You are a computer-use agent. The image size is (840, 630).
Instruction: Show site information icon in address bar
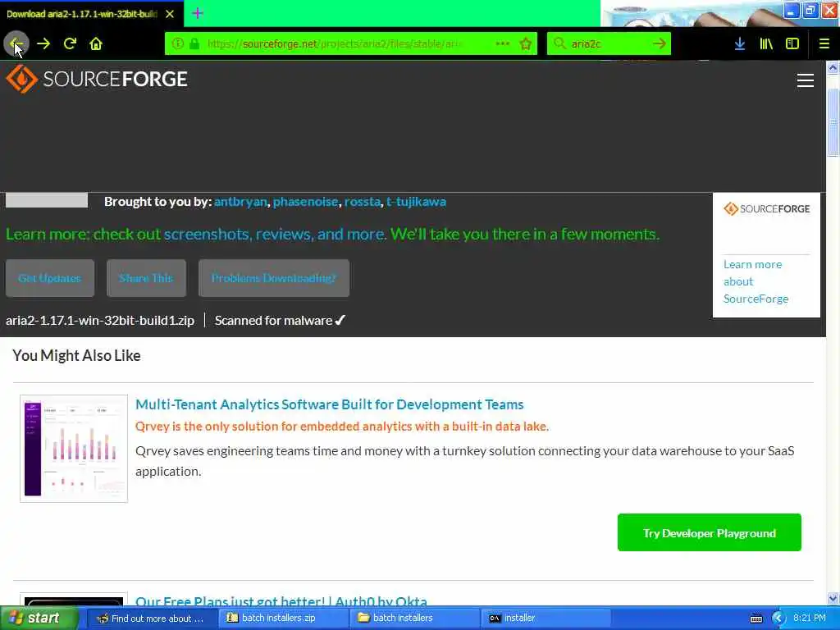(178, 44)
